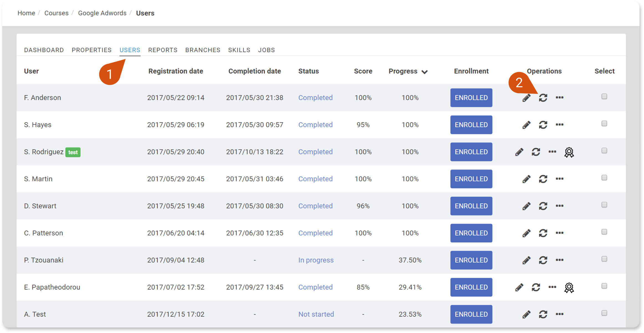644x333 pixels.
Task: Open the three-dots menu for C. Patterson
Action: (559, 233)
